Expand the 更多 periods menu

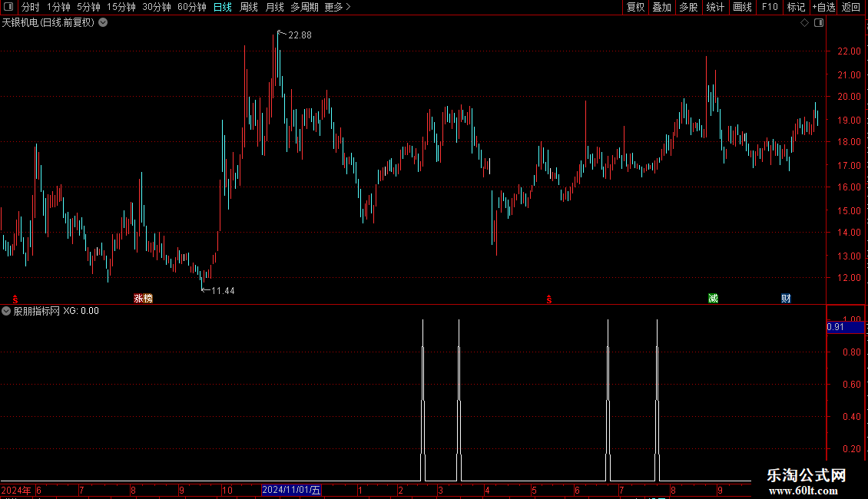click(x=338, y=7)
